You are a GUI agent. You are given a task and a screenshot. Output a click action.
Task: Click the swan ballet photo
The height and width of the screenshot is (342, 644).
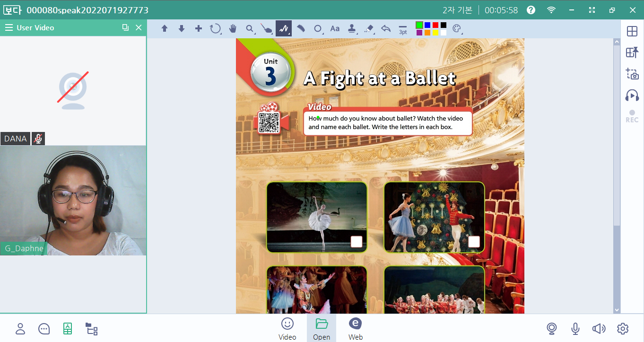pyautogui.click(x=317, y=217)
